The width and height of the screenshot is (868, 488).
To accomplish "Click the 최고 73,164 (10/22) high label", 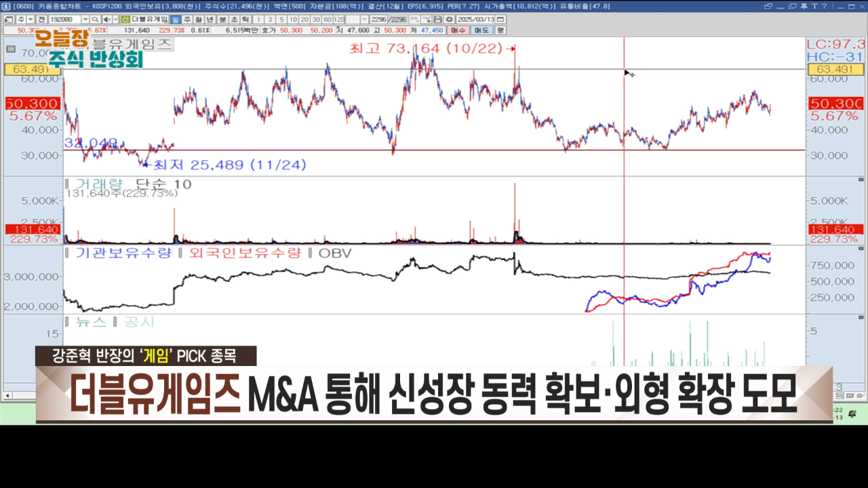I will 426,48.
